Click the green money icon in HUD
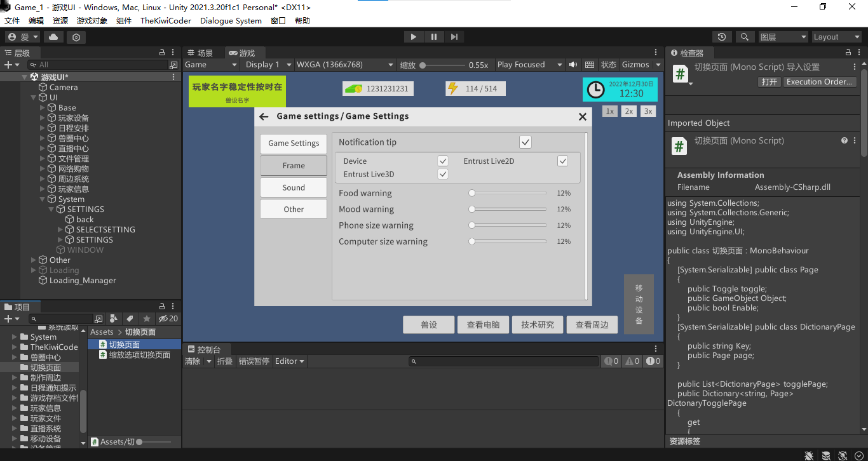Image resolution: width=868 pixels, height=461 pixels. tap(353, 89)
